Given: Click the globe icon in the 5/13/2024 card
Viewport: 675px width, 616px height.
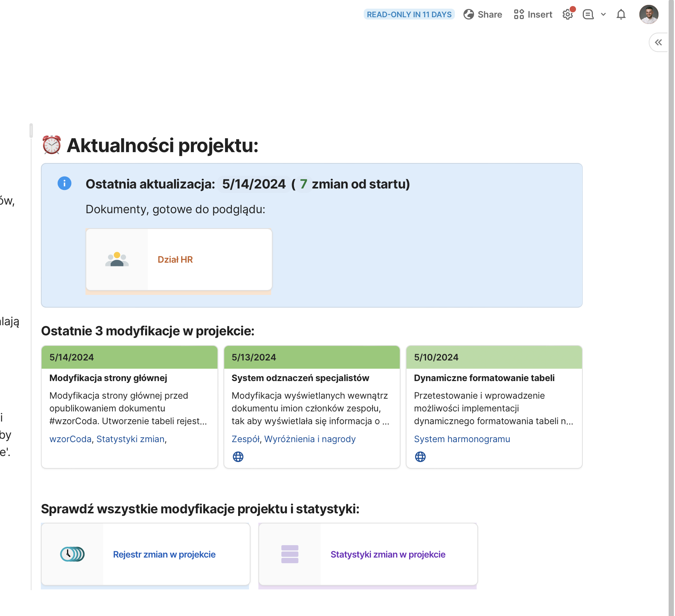Looking at the screenshot, I should click(x=238, y=457).
